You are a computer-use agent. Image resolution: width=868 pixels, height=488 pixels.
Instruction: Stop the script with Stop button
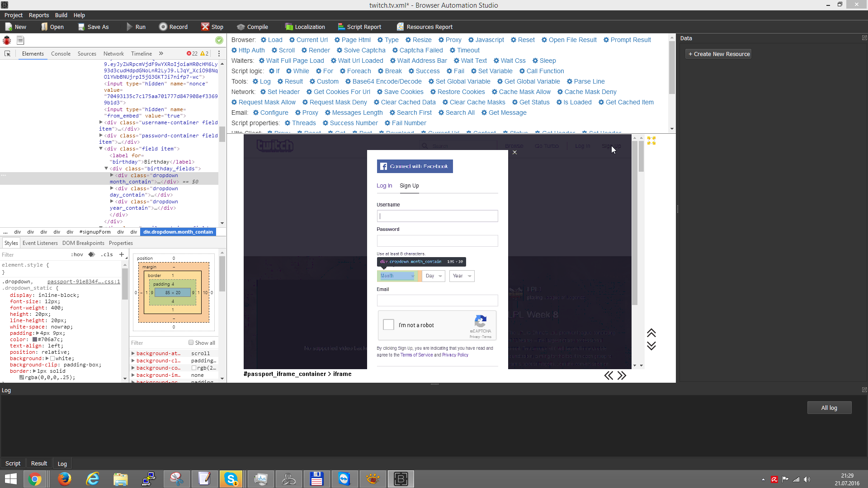tap(212, 27)
